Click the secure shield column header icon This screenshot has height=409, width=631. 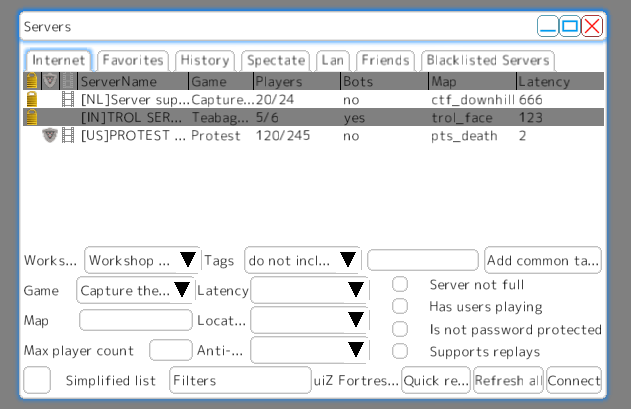tap(49, 80)
